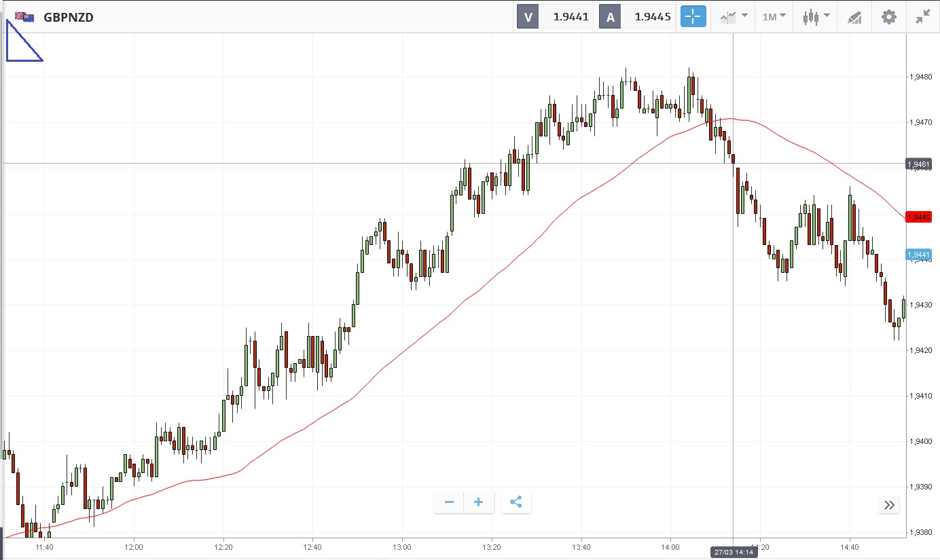The width and height of the screenshot is (940, 560).
Task: Open the 1M timeframe dropdown
Action: point(774,17)
